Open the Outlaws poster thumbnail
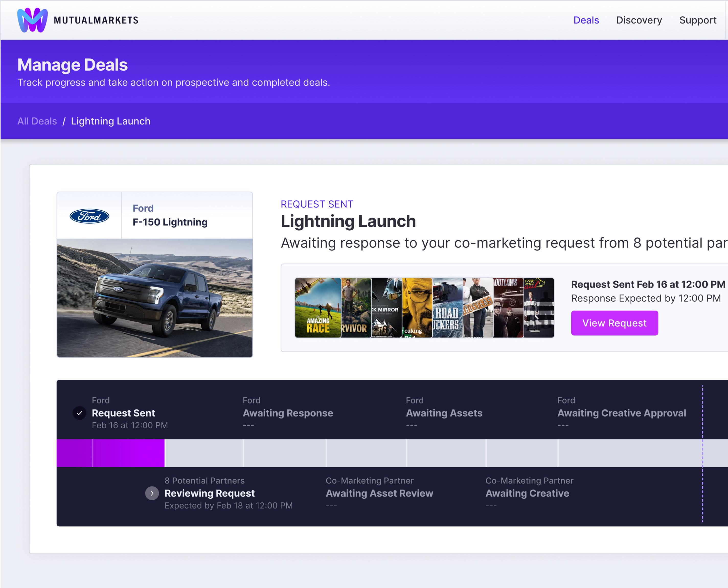Screen dimensions: 728x588 [509, 308]
